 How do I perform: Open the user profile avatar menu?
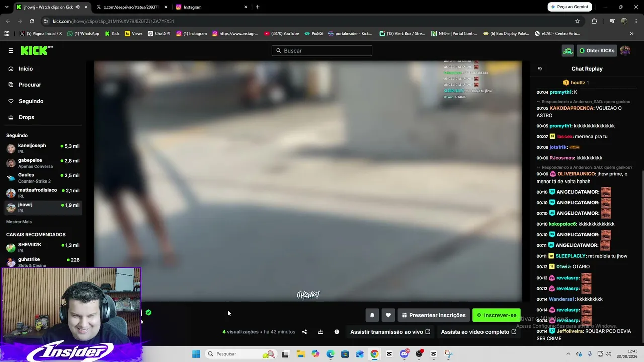tap(625, 51)
